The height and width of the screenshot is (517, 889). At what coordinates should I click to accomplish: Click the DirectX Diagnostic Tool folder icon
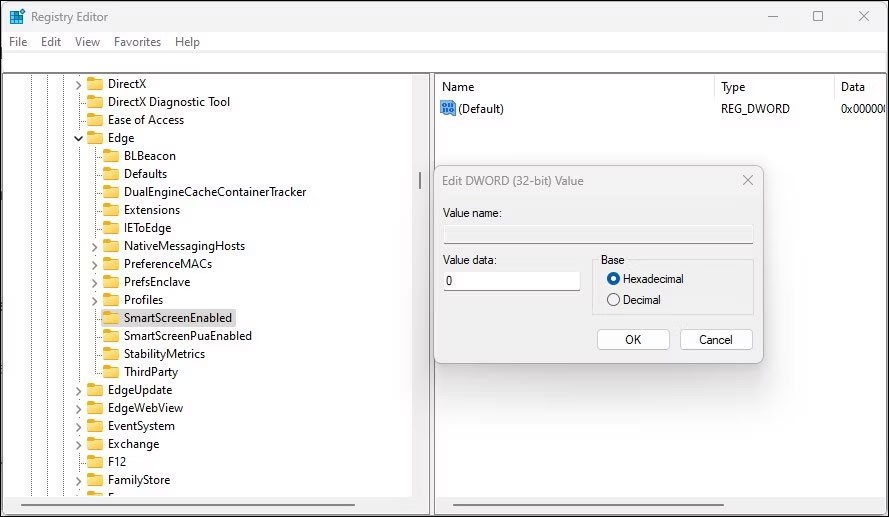click(x=95, y=102)
